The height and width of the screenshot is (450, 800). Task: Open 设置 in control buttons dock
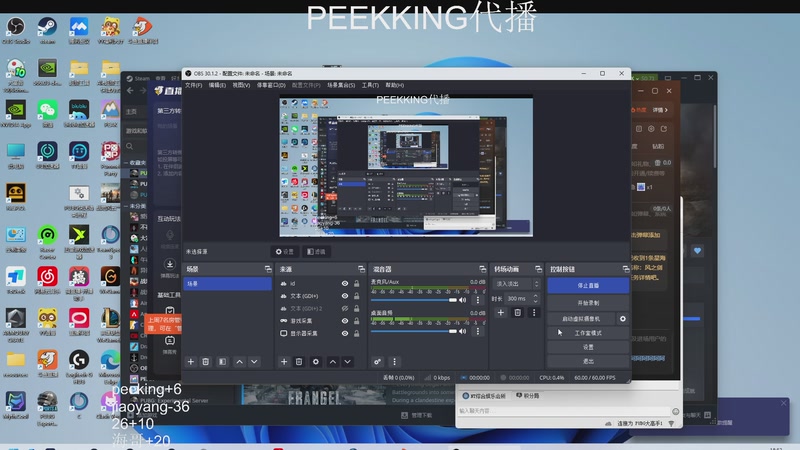(588, 347)
